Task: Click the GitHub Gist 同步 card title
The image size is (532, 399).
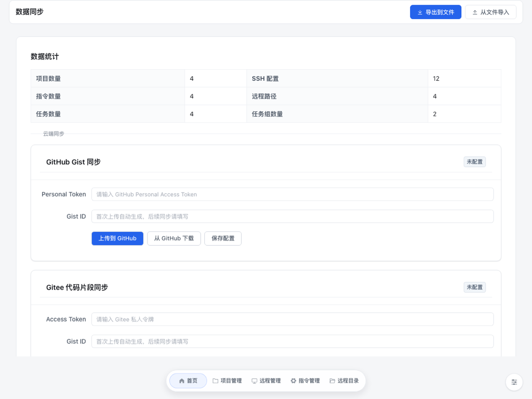Action: (x=73, y=162)
